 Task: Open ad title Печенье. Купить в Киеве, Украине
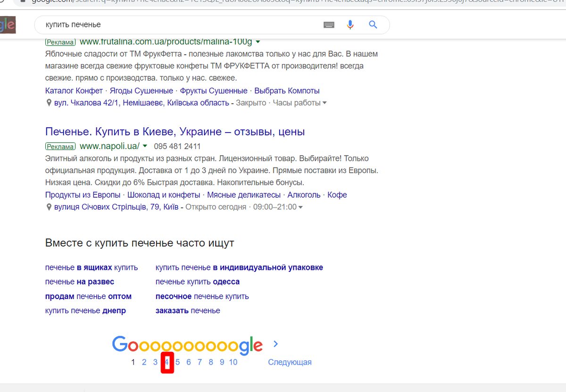(x=175, y=131)
